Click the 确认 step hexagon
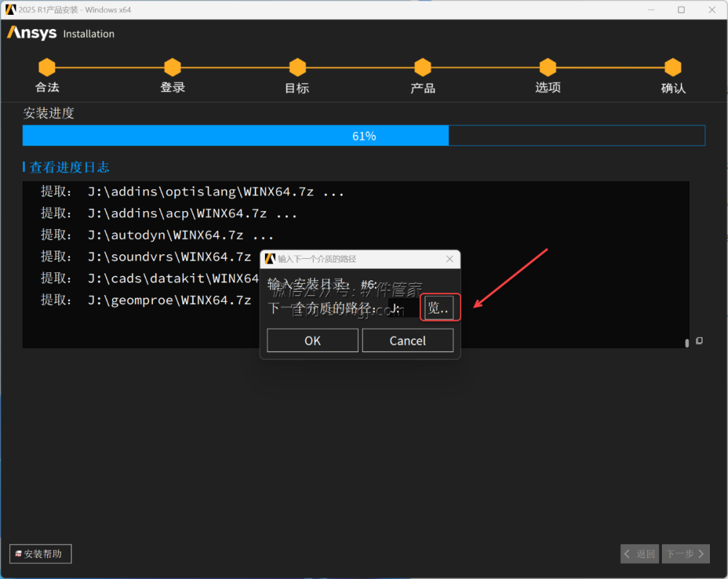Image resolution: width=728 pixels, height=579 pixels. pyautogui.click(x=673, y=67)
